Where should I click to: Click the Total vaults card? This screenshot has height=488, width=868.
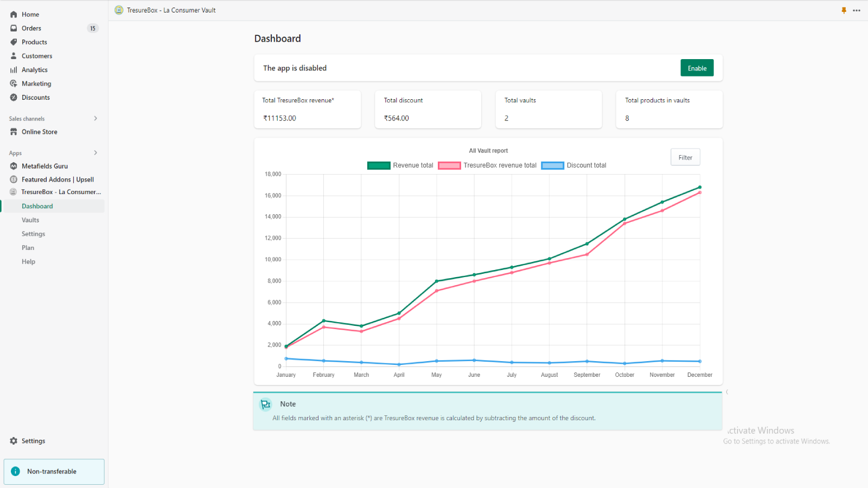pos(548,110)
